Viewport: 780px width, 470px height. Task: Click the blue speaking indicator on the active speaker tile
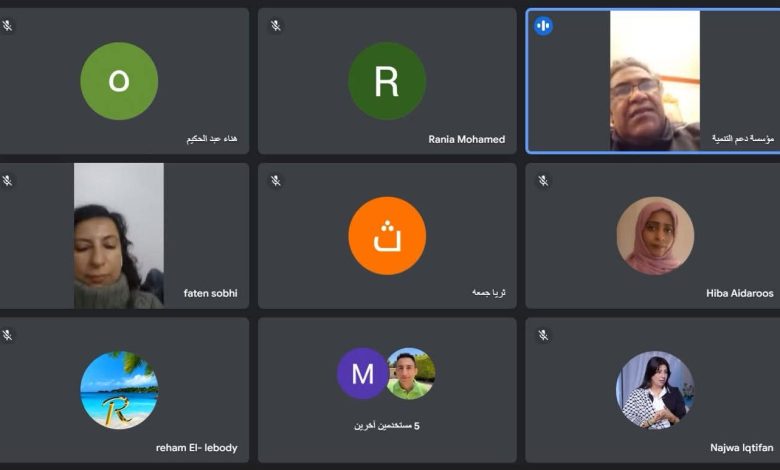pyautogui.click(x=543, y=25)
